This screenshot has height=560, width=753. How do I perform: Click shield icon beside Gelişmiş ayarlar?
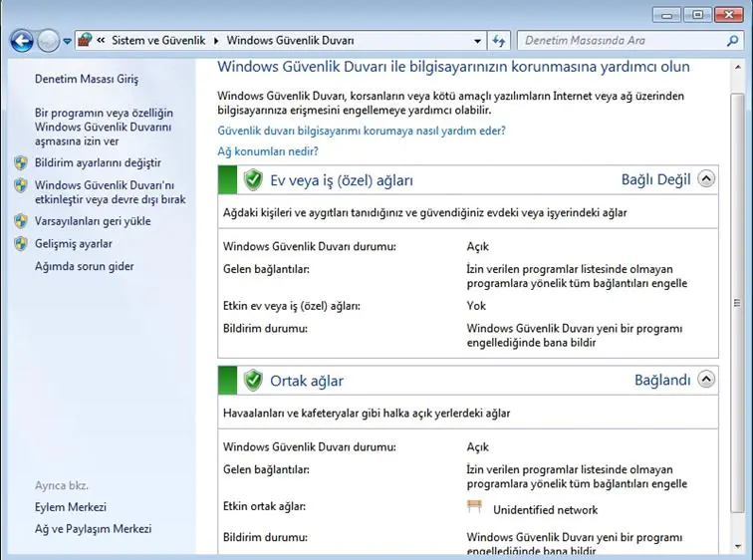[21, 244]
